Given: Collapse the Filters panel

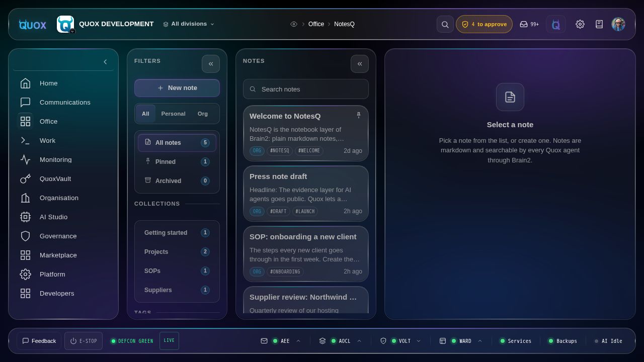Looking at the screenshot, I should tap(211, 64).
